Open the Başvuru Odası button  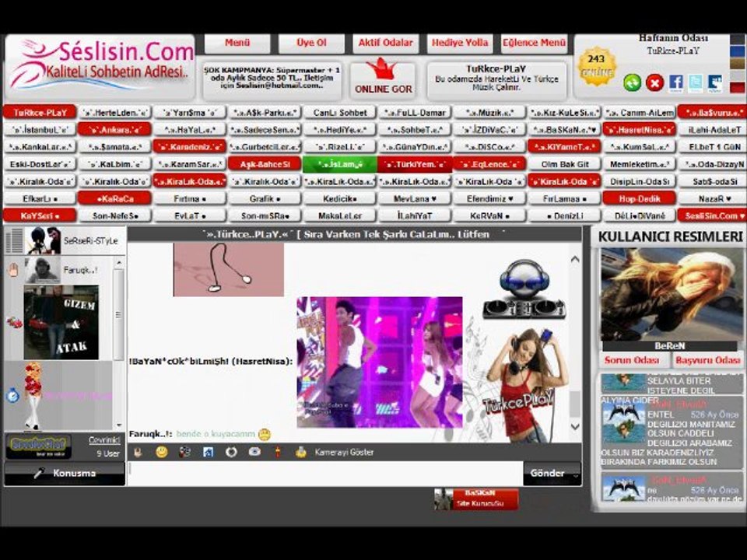(x=707, y=360)
